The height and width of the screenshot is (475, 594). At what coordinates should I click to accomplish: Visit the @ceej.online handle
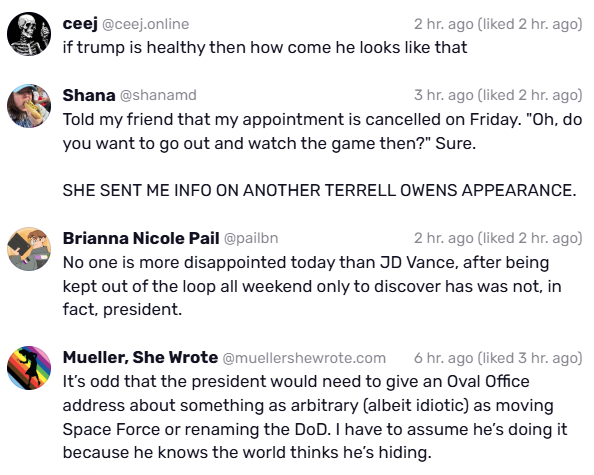tap(145, 24)
